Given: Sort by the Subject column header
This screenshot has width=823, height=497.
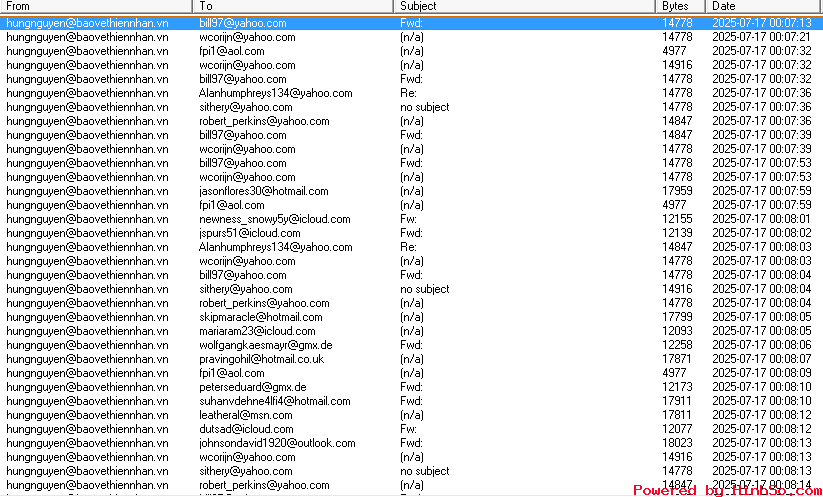Looking at the screenshot, I should (x=525, y=6).
